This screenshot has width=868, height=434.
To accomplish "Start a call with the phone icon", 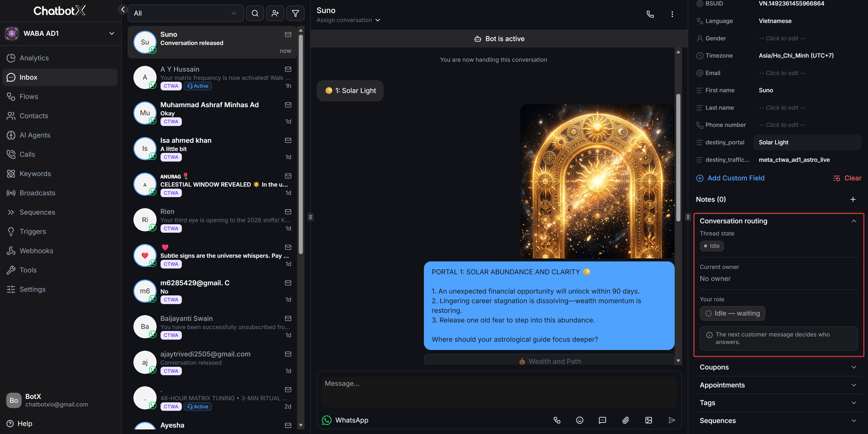I will pos(650,14).
